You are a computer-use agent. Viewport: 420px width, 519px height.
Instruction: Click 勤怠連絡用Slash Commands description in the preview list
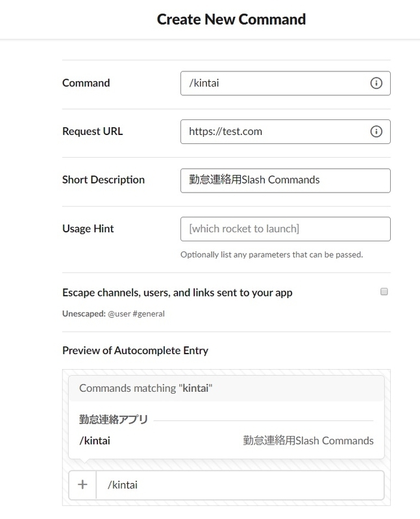[x=308, y=441]
